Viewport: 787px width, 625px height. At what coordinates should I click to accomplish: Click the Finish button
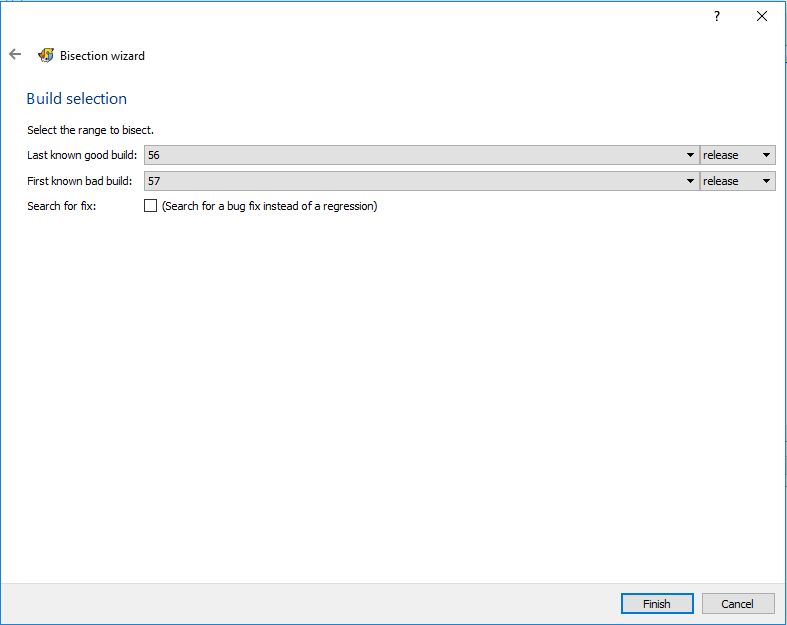click(x=657, y=604)
